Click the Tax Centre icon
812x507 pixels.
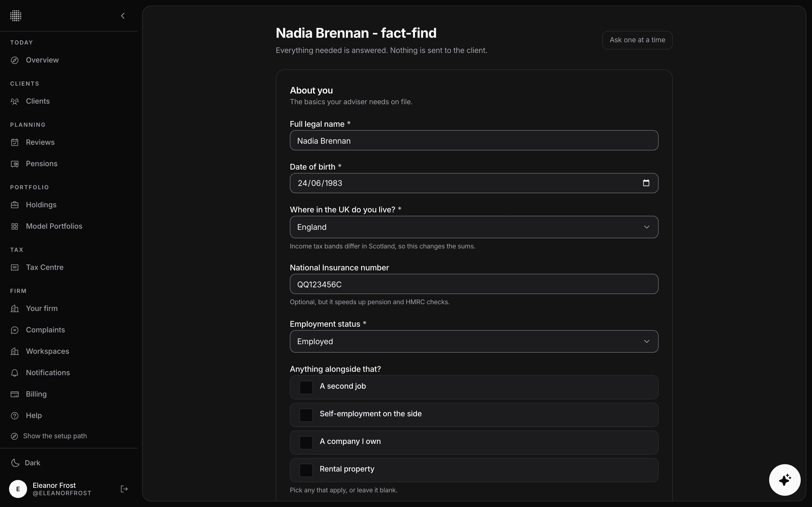click(15, 268)
